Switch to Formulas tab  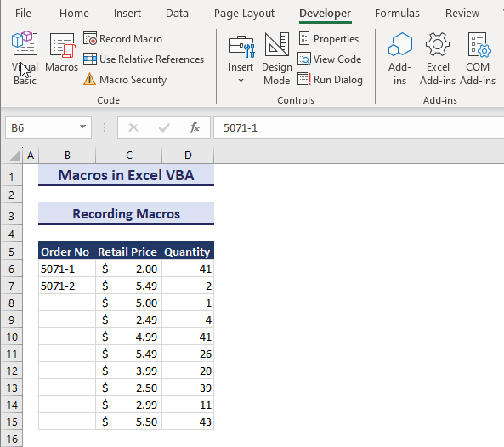397,14
